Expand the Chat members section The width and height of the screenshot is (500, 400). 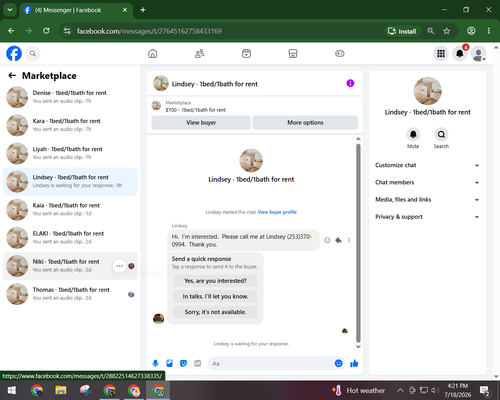[x=427, y=182]
